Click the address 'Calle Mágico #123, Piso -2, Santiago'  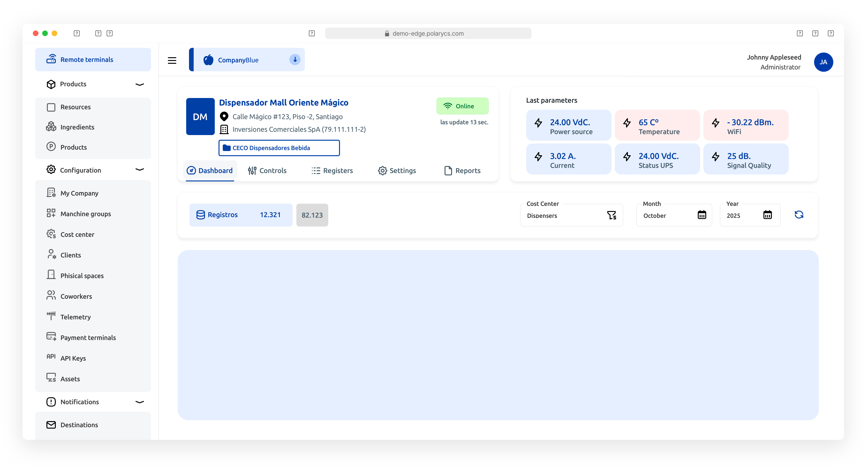pos(287,117)
